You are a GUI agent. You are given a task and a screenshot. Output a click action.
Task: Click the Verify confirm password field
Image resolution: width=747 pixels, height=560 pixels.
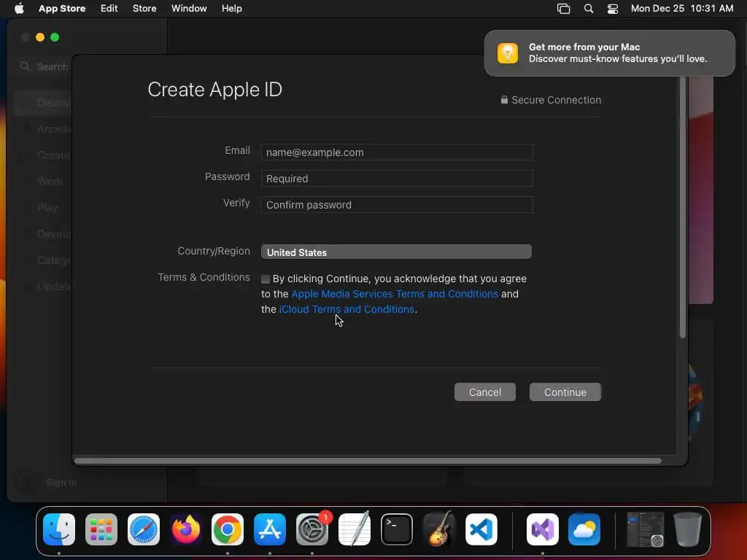tap(397, 205)
